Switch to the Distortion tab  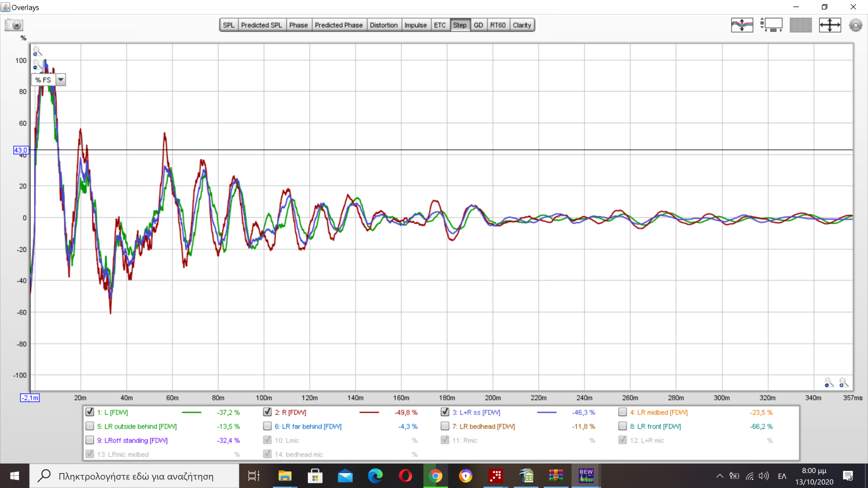coord(383,25)
